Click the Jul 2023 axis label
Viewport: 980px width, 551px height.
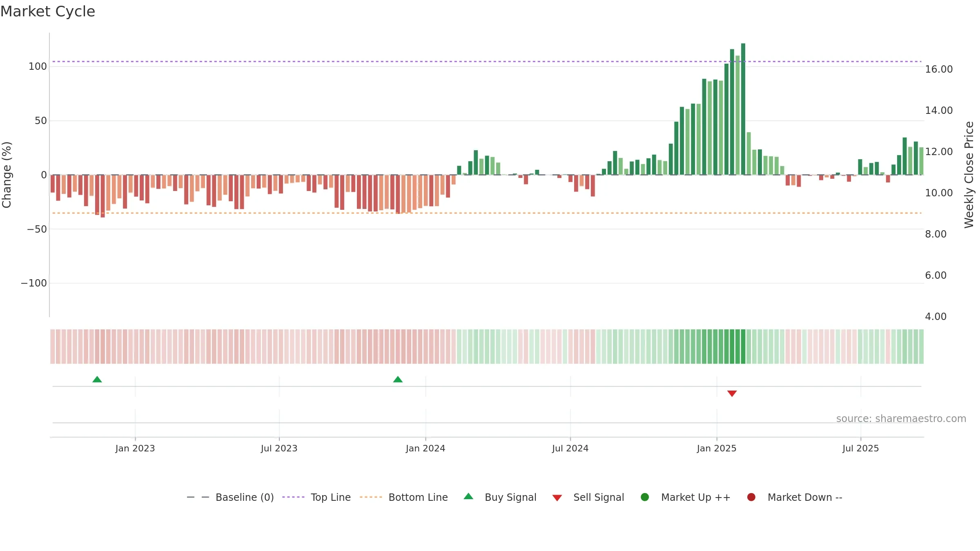click(x=279, y=448)
